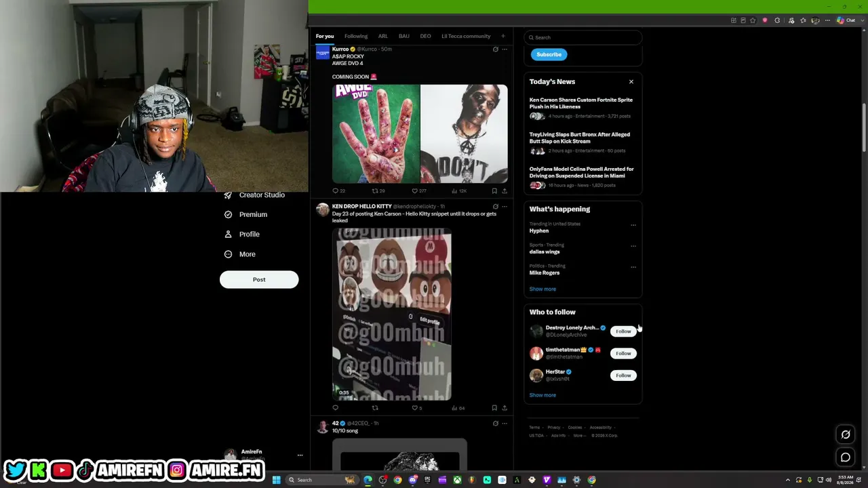Follow the HerStar account
The image size is (868, 488).
(x=623, y=375)
